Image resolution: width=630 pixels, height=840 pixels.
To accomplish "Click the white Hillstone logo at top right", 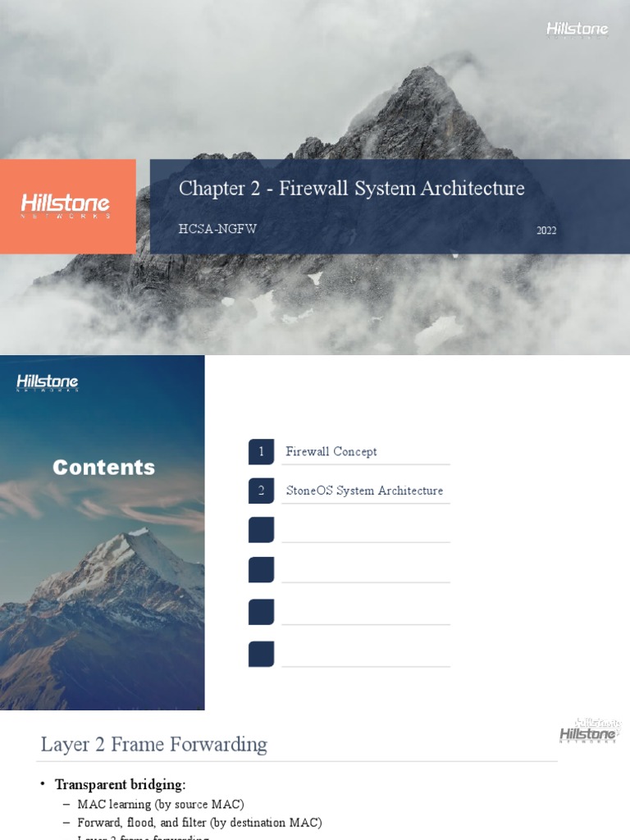I will click(577, 30).
